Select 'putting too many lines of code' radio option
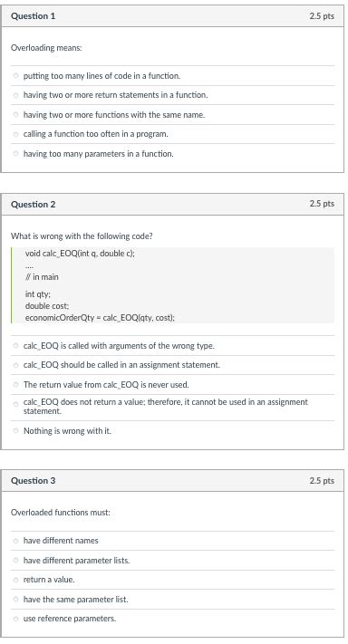 (15, 76)
